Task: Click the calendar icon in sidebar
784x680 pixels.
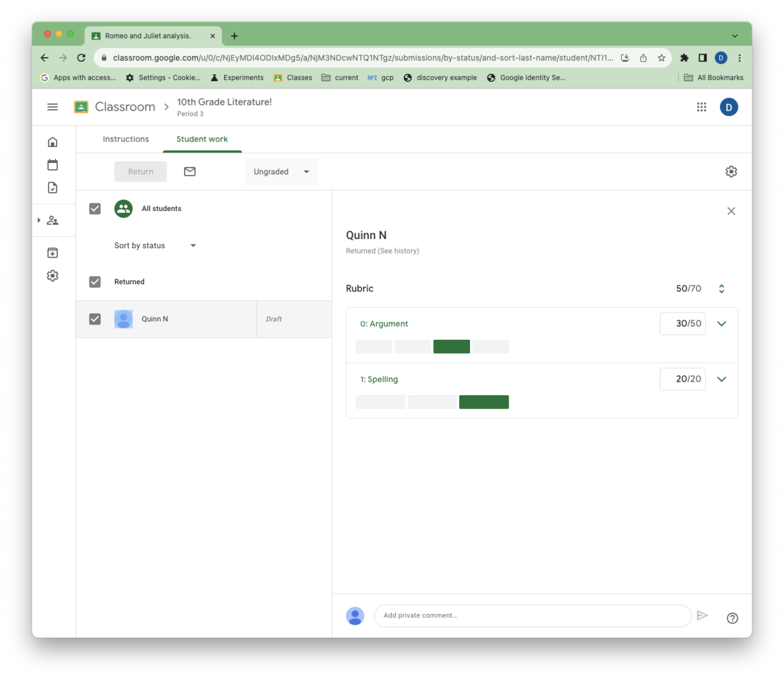Action: (53, 165)
